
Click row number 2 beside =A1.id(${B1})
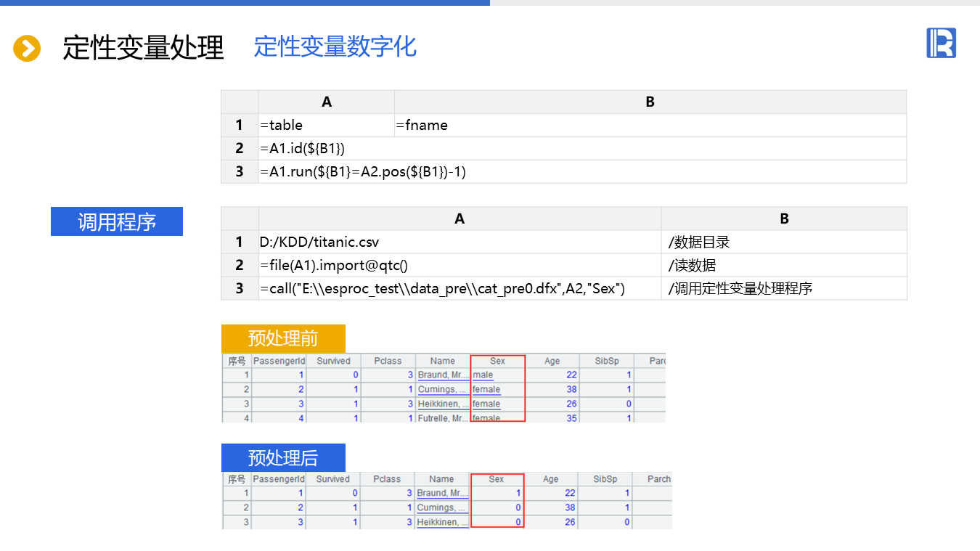240,148
